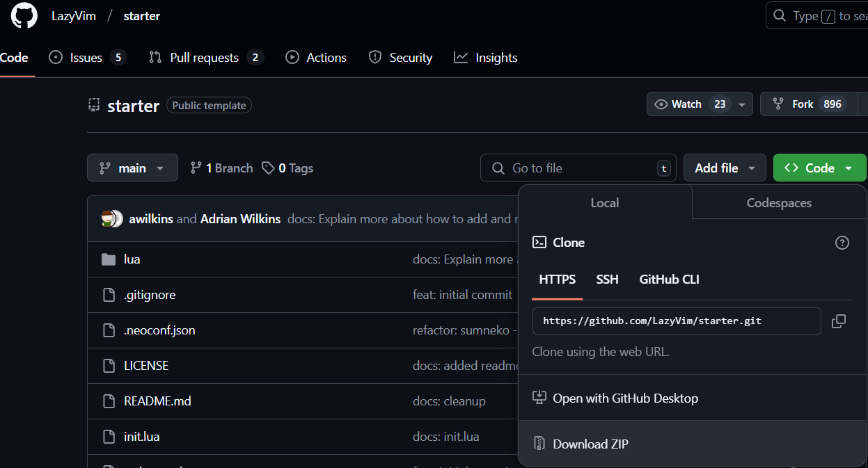Open the clone help question mark icon
Screen dimensions: 868x468
pos(842,243)
